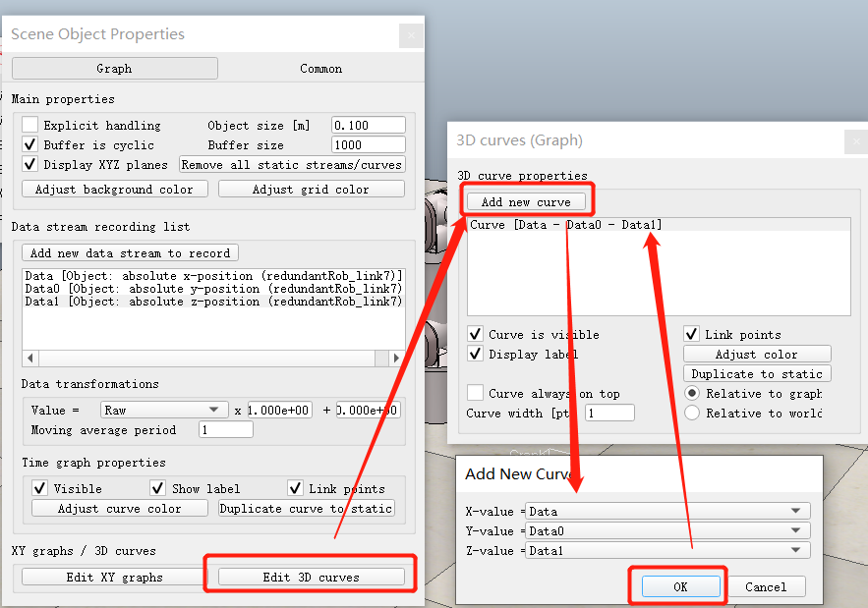Toggle the time graph Visible checkbox
Viewport: 868px width, 608px height.
40,488
